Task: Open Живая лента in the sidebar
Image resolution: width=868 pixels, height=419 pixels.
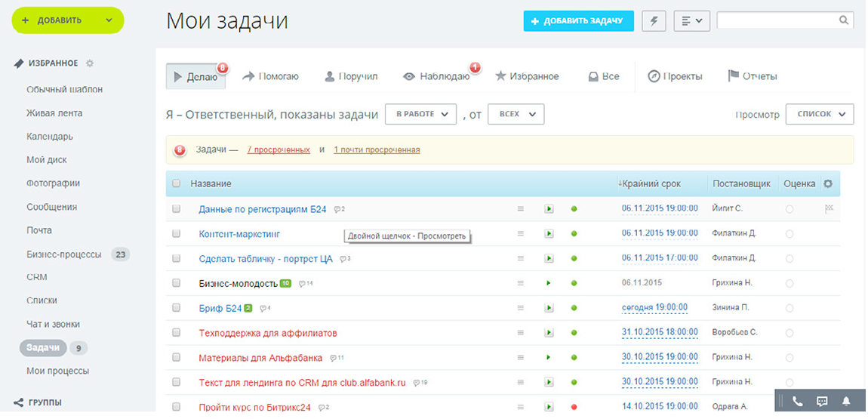Action: 54,113
